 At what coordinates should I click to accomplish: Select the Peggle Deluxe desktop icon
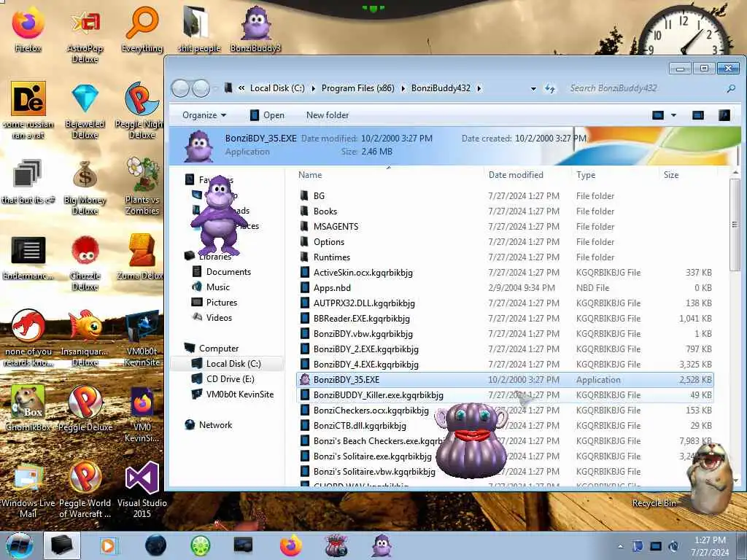85,408
